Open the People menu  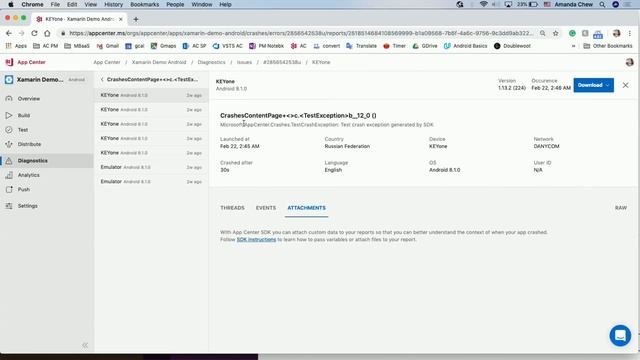point(175,4)
